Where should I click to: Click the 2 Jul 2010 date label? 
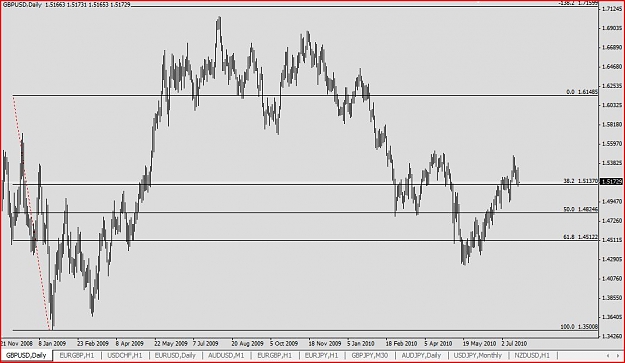[514, 343]
